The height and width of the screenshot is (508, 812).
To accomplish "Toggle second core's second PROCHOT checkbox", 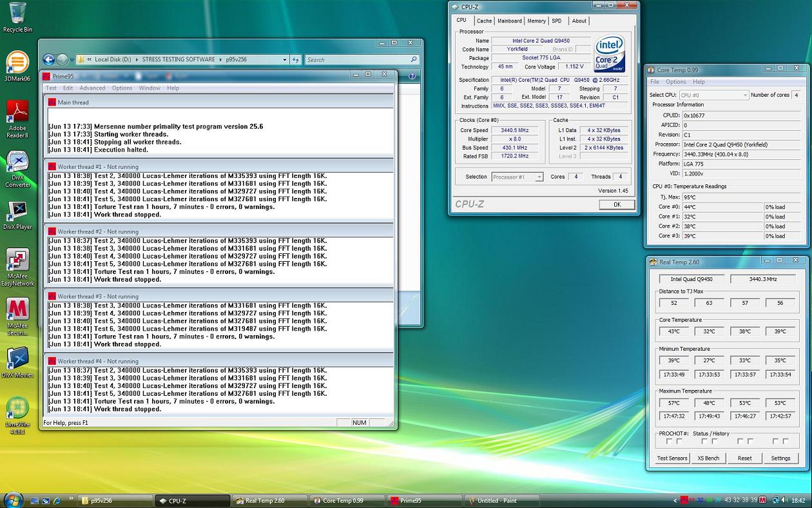I will 715,441.
